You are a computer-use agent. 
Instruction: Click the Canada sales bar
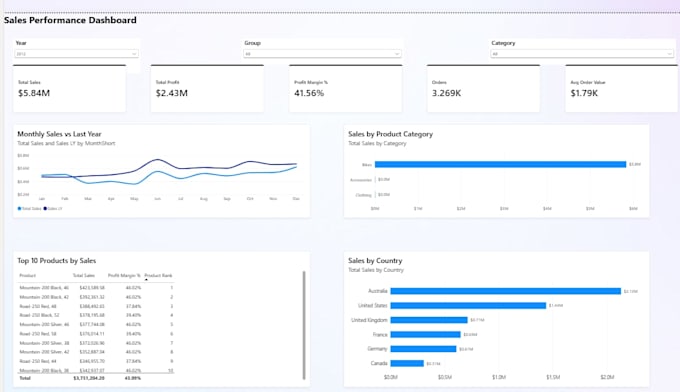click(407, 363)
